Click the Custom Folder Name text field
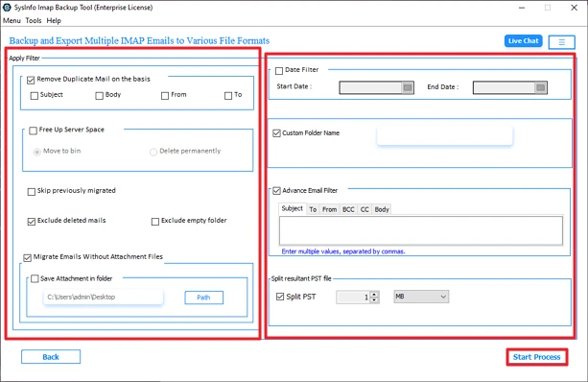 (x=444, y=136)
